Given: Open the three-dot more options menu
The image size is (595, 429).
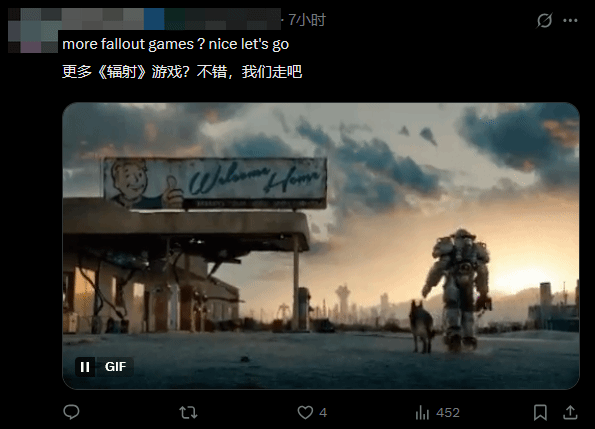Looking at the screenshot, I should [570, 20].
